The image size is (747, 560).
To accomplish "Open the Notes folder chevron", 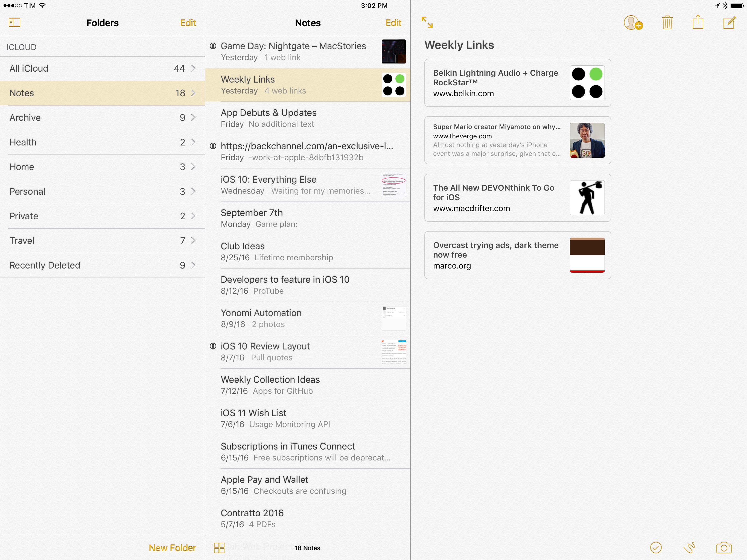I will coord(193,93).
